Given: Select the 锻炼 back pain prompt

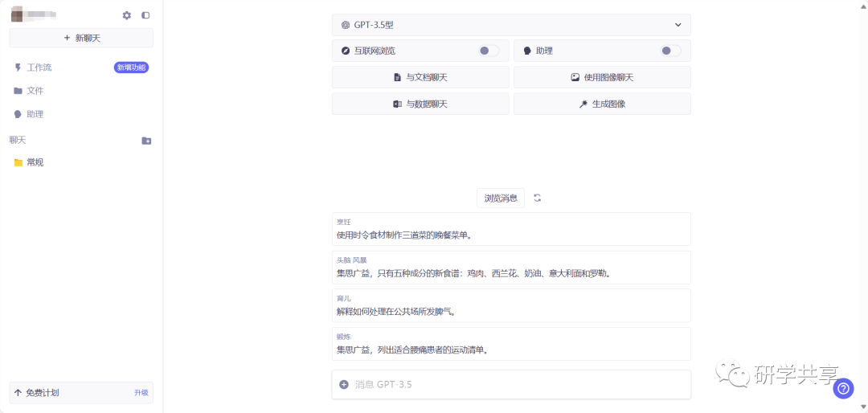Looking at the screenshot, I should tap(511, 344).
